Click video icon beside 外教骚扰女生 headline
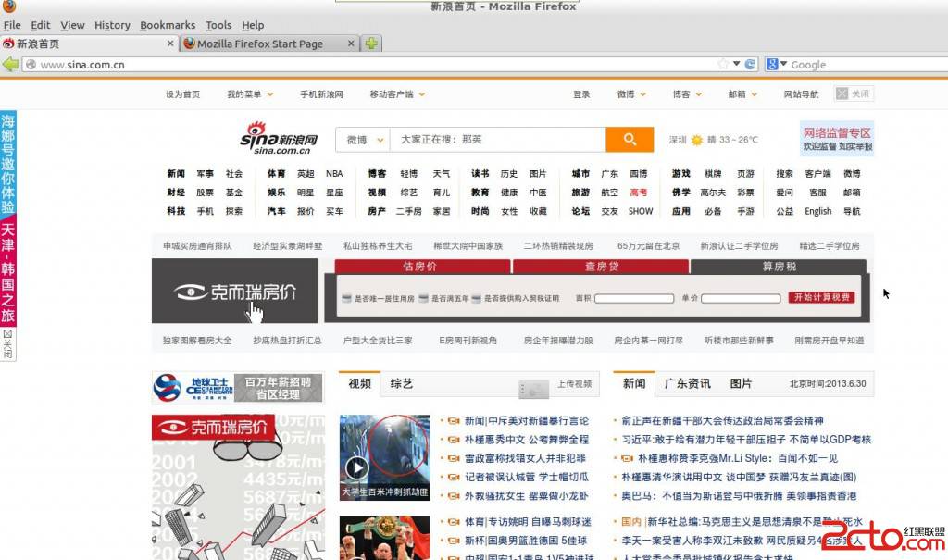Screen dimensions: 948x560 [454, 496]
